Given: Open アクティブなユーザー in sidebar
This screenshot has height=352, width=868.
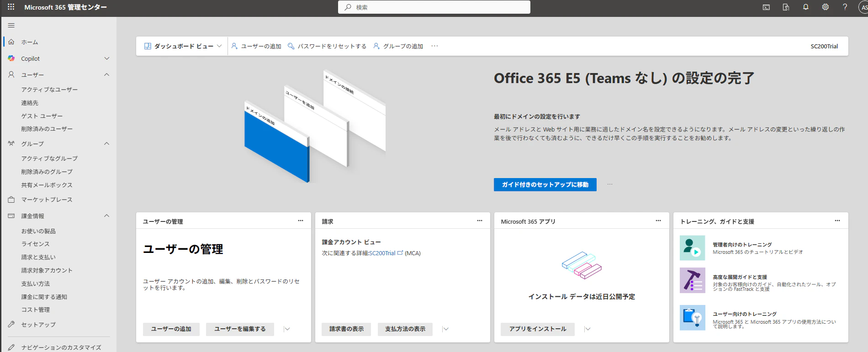Looking at the screenshot, I should (x=49, y=89).
